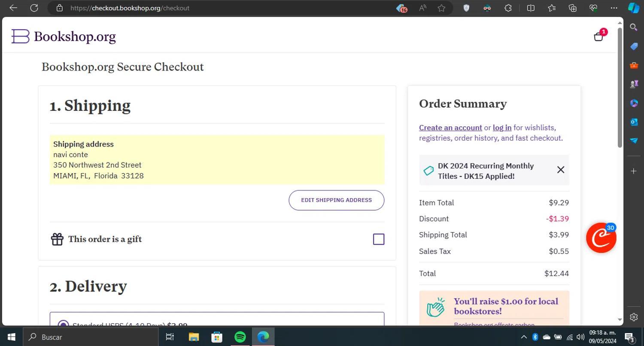The height and width of the screenshot is (346, 644).
Task: Click the Windows Start button
Action: click(x=11, y=337)
